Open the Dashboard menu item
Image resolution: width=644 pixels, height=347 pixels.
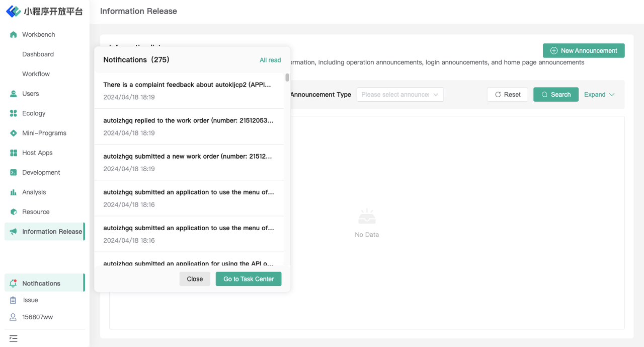[x=38, y=54]
